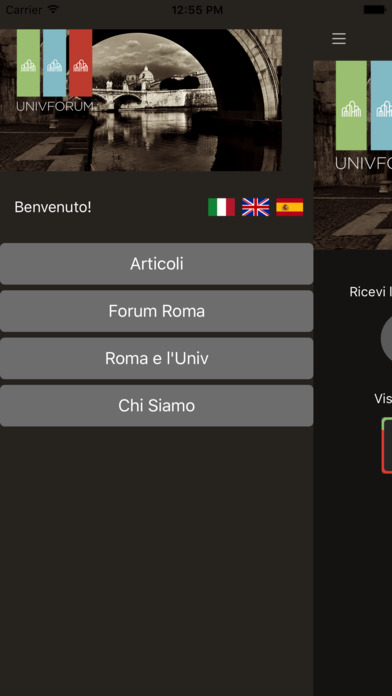Choose the Spanish flag language icon
Screen dimensions: 392x696
pyautogui.click(x=289, y=207)
